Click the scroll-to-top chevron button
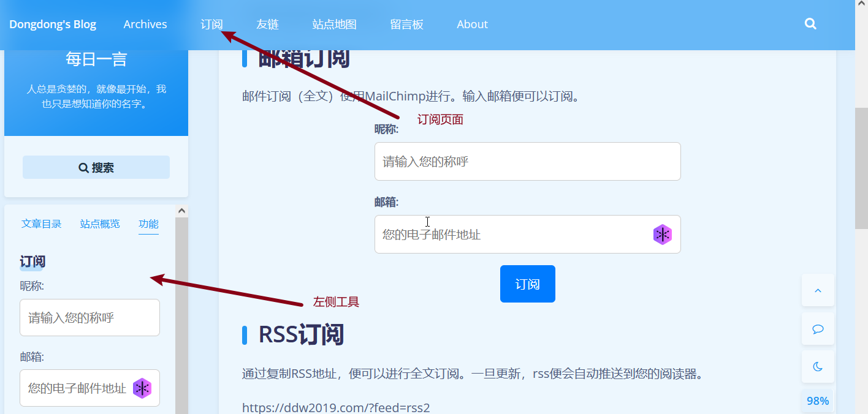Screen dimensions: 868x414 818,290
